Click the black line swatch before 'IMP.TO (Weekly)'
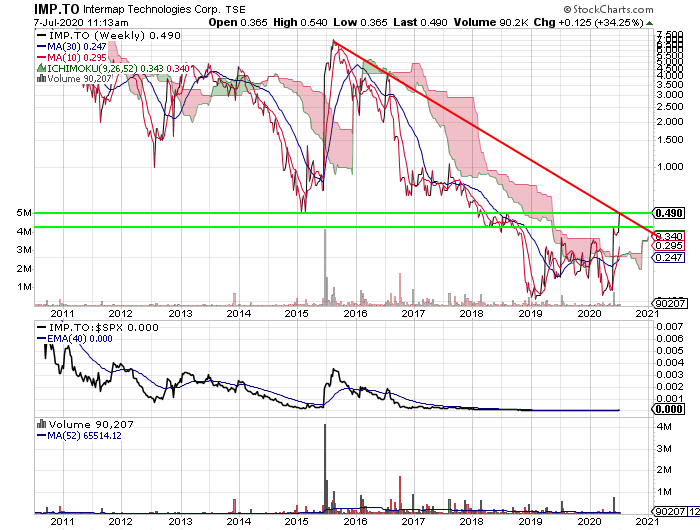Image resolution: width=700 pixels, height=530 pixels. [42, 36]
